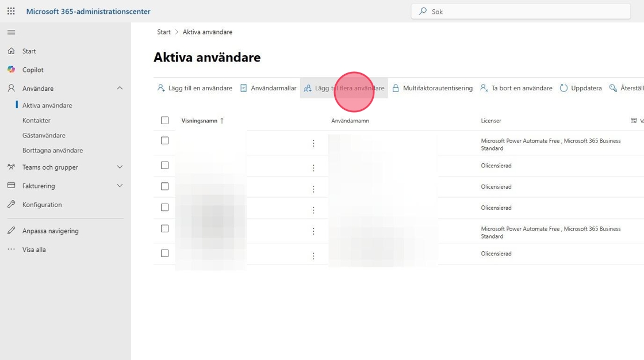Click the Start home icon in sidebar
Screen dimensions: 644x360
11,51
